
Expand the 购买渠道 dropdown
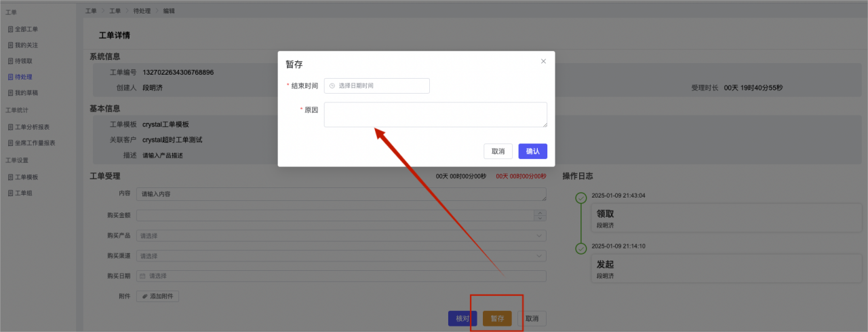point(341,256)
